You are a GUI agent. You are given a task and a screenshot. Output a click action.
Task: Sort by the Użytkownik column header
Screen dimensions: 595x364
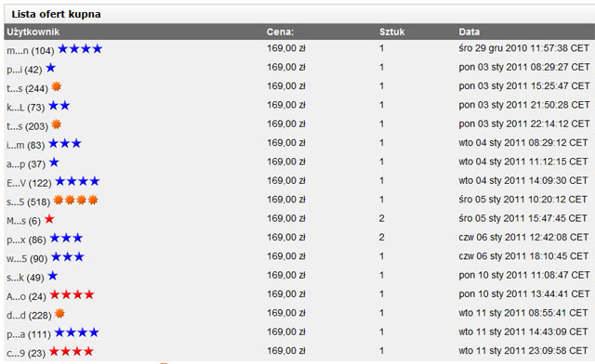point(33,32)
